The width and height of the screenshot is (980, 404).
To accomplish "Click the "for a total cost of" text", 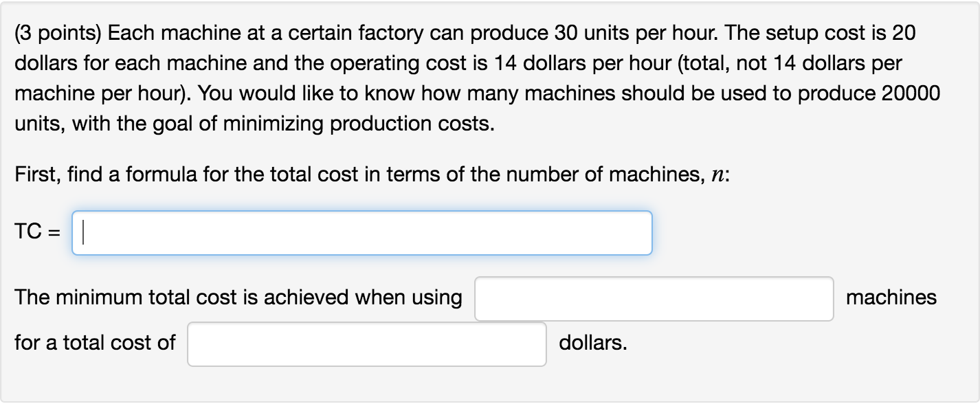I will [95, 342].
